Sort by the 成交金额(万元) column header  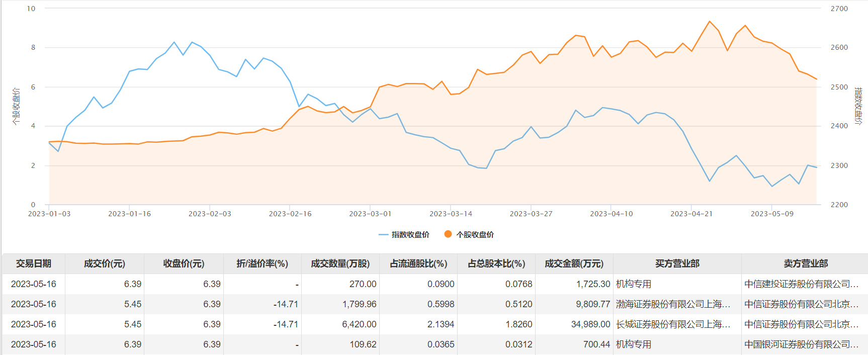pyautogui.click(x=574, y=263)
